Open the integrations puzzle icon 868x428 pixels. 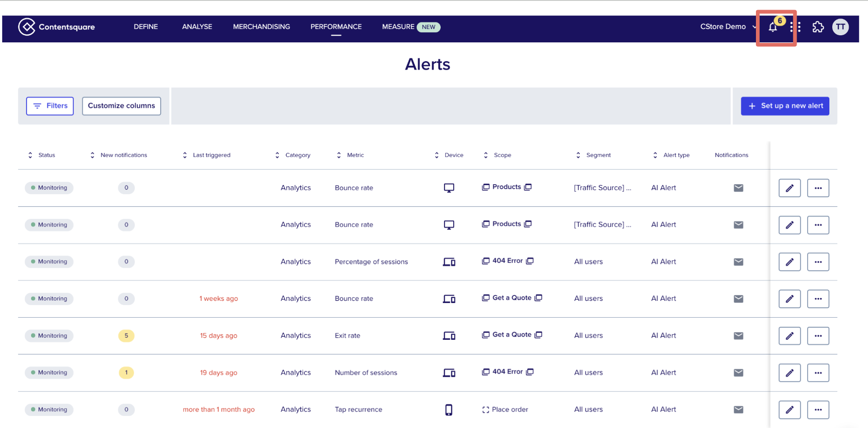818,27
